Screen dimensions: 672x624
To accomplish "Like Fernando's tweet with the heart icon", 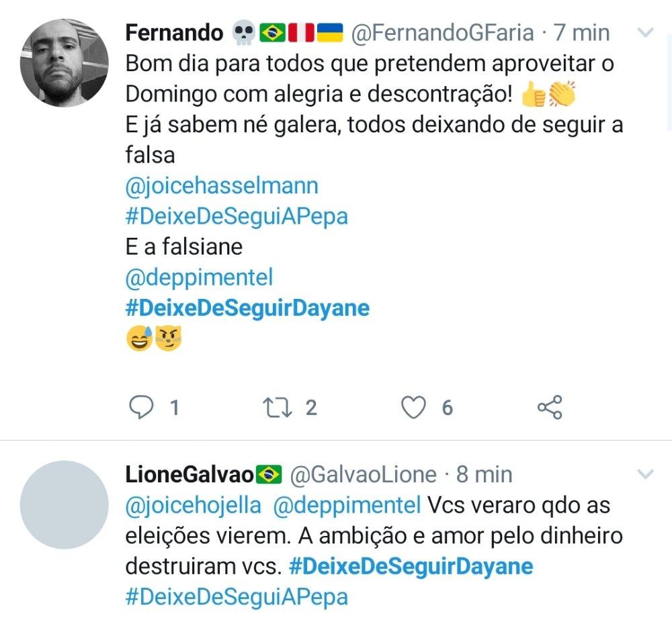I will (x=414, y=407).
